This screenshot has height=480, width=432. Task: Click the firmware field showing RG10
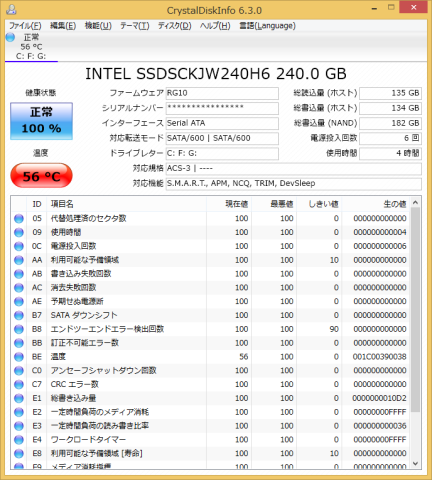tap(222, 93)
